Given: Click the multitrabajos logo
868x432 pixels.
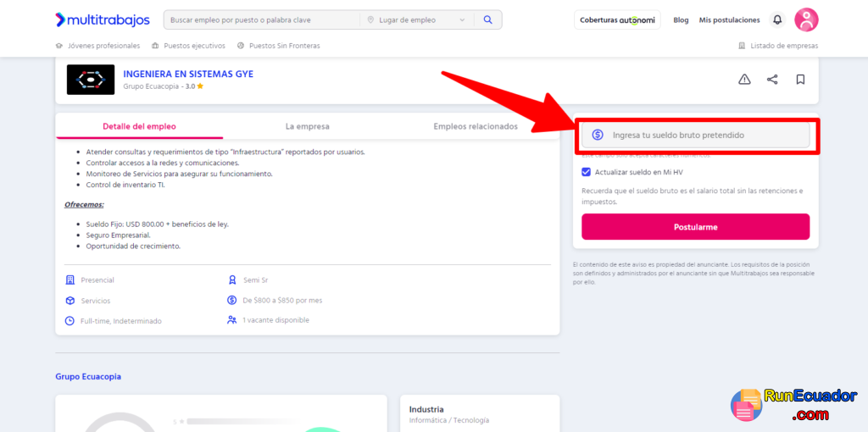Looking at the screenshot, I should click(103, 20).
